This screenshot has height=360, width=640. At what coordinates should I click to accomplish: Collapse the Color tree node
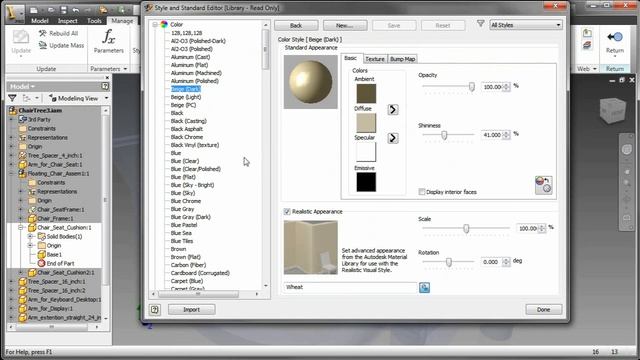[155, 24]
